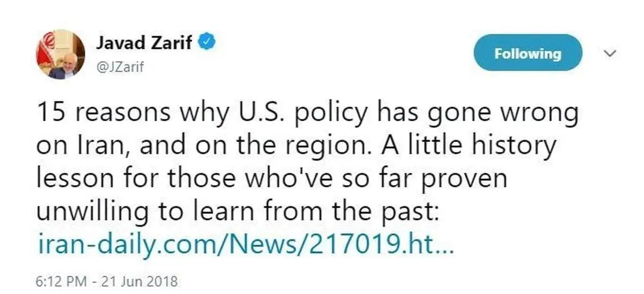Click the blue verified badge next to Javad Zarif
The height and width of the screenshot is (294, 644).
click(208, 43)
